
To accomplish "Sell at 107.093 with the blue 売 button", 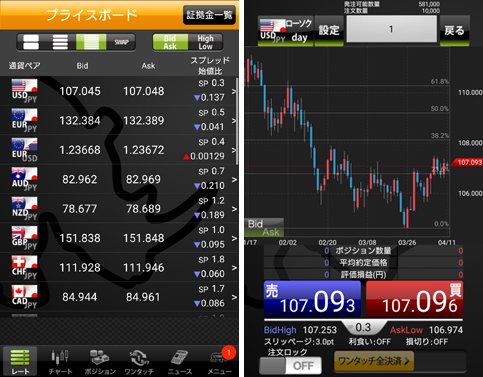I will pos(312,299).
